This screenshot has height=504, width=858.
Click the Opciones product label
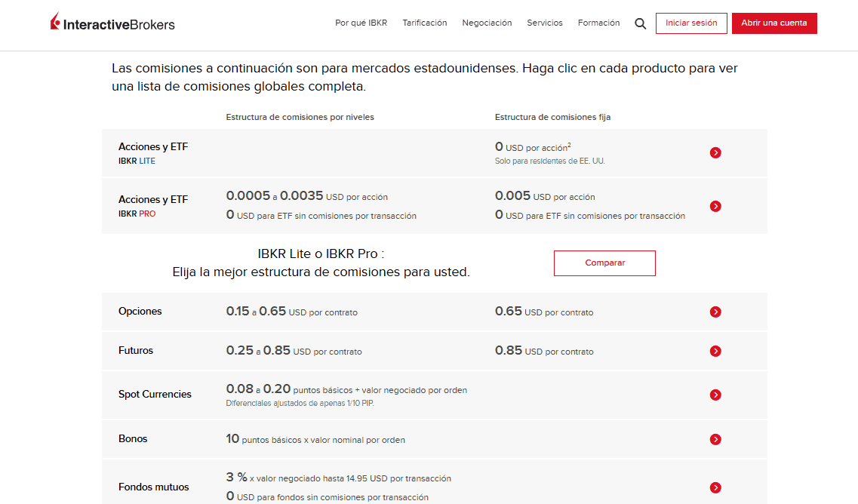140,312
